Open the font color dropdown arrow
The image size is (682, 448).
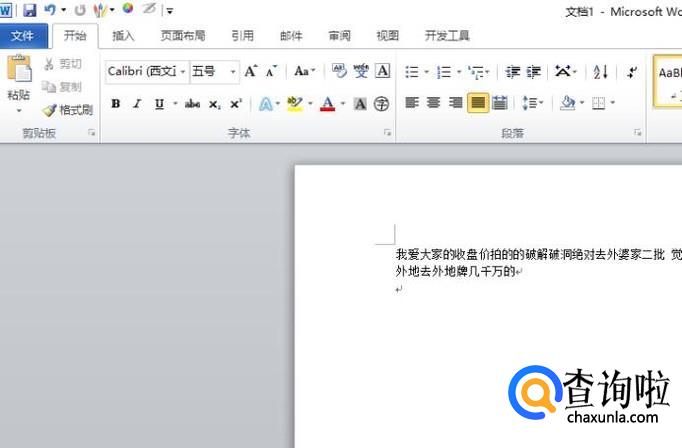[343, 104]
